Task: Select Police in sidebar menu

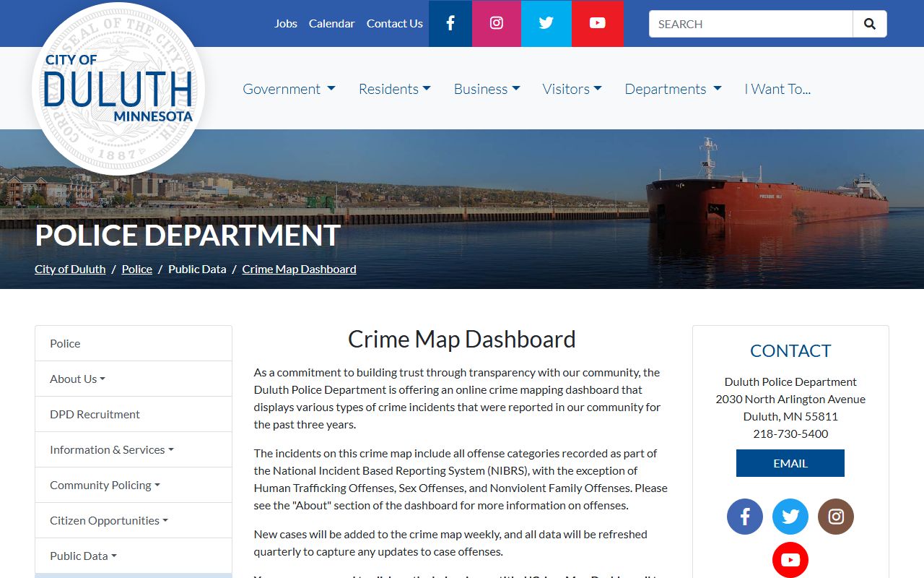Action: [x=134, y=343]
